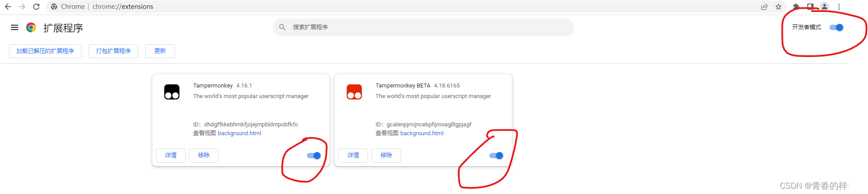Go back using the browser back arrow
Viewport: 868px width, 194px height.
click(8, 7)
